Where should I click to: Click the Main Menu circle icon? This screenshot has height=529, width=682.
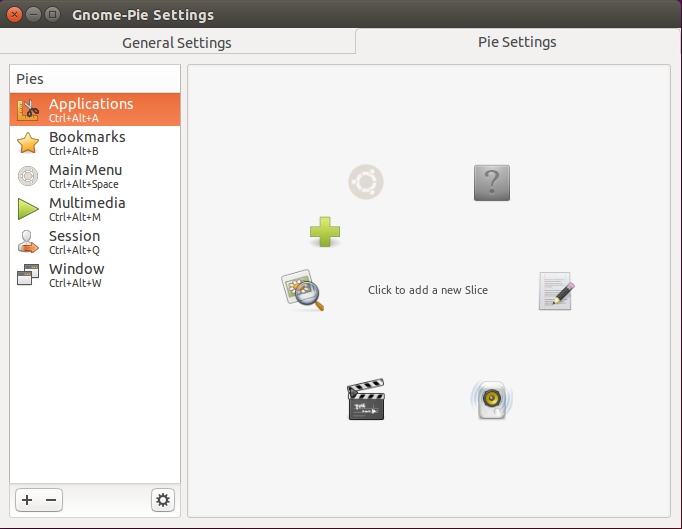pos(28,176)
